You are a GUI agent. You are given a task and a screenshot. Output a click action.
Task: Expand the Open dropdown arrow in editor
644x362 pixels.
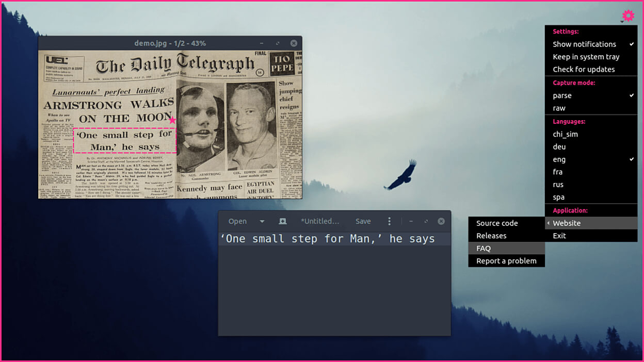(x=262, y=221)
